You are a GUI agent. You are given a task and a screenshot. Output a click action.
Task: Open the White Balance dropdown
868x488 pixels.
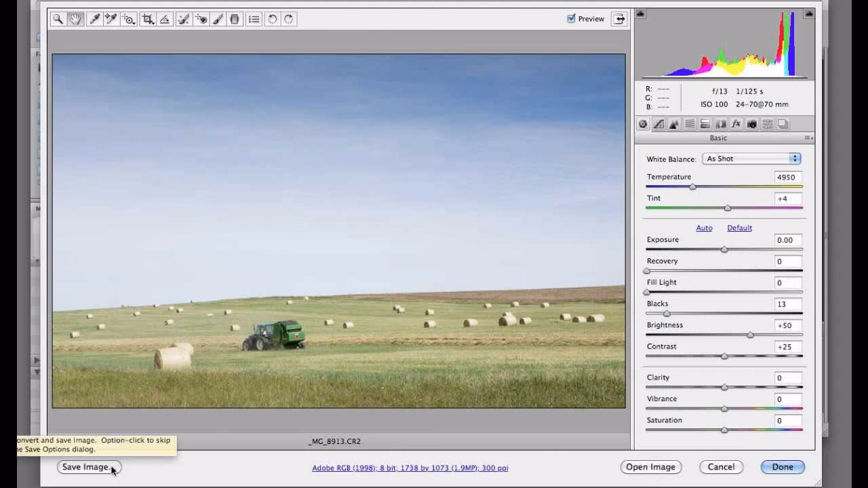pyautogui.click(x=751, y=158)
